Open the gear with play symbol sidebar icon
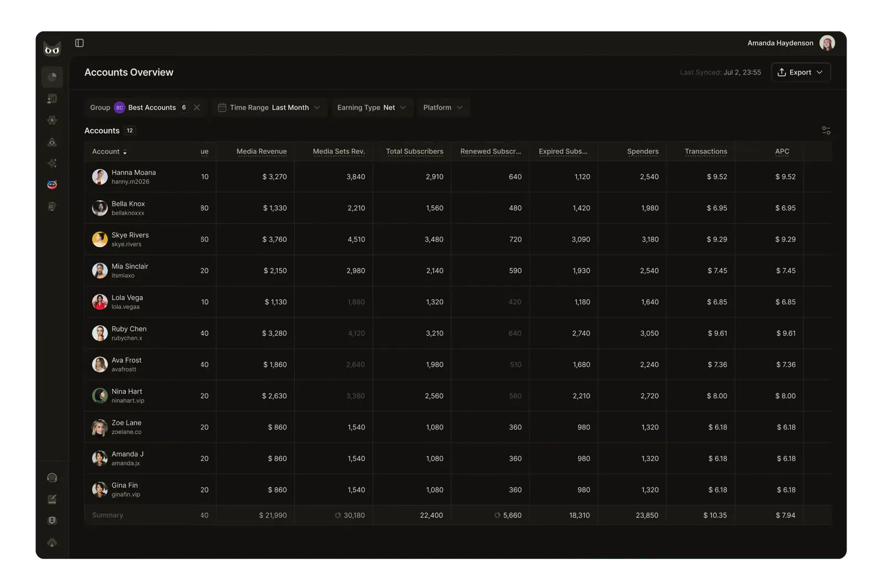Viewport: 883px width, 588px height. point(52,120)
